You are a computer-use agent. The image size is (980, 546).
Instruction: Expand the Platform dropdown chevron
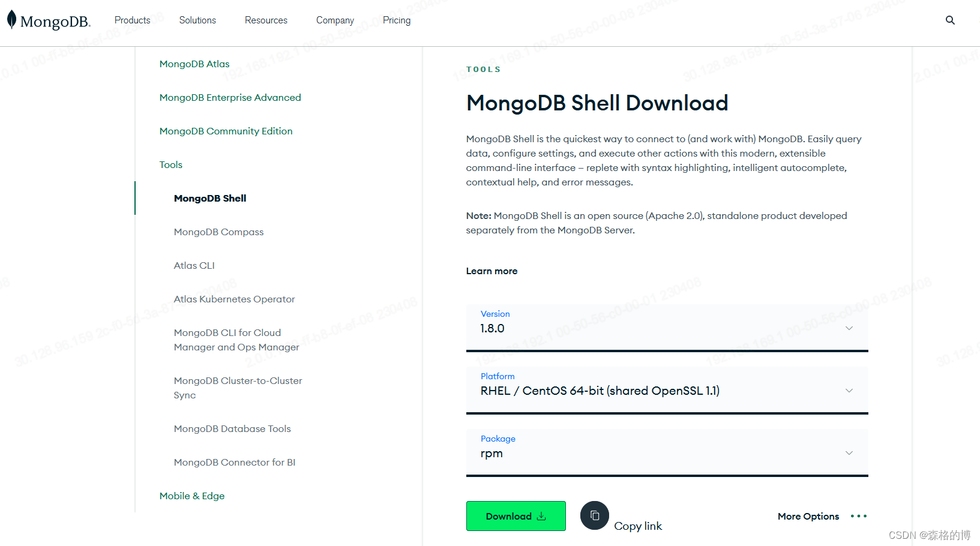(849, 391)
